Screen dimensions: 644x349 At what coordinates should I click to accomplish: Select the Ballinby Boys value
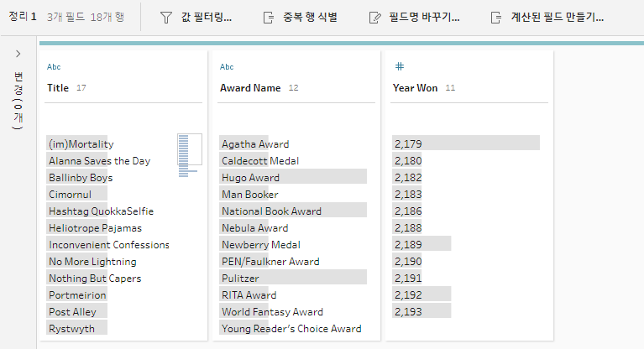(81, 178)
